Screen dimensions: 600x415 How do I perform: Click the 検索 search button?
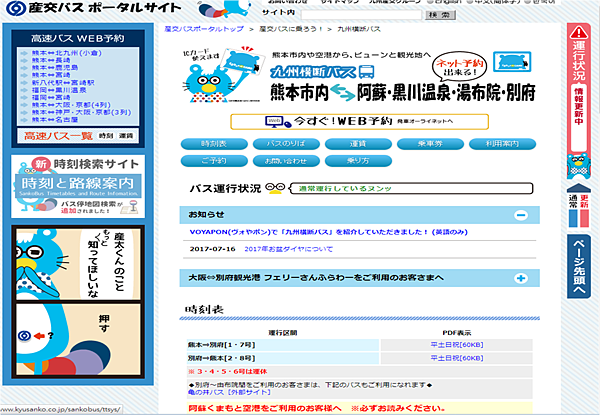tap(440, 15)
